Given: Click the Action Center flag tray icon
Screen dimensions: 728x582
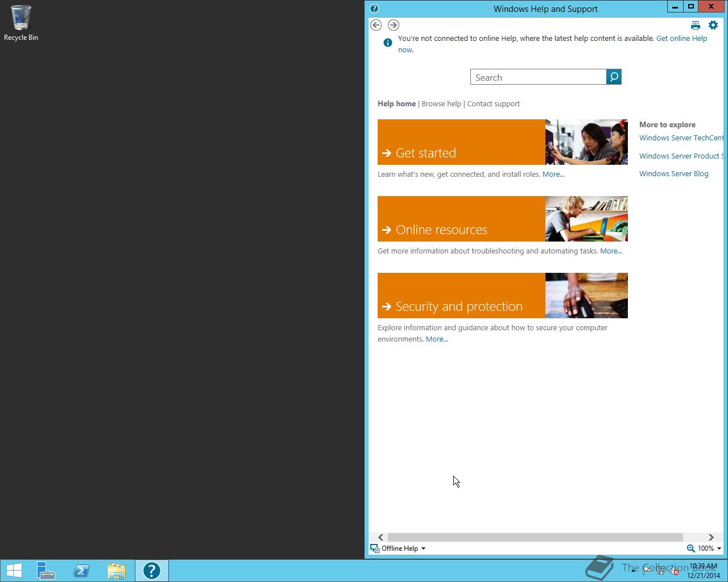Looking at the screenshot, I should coord(647,571).
